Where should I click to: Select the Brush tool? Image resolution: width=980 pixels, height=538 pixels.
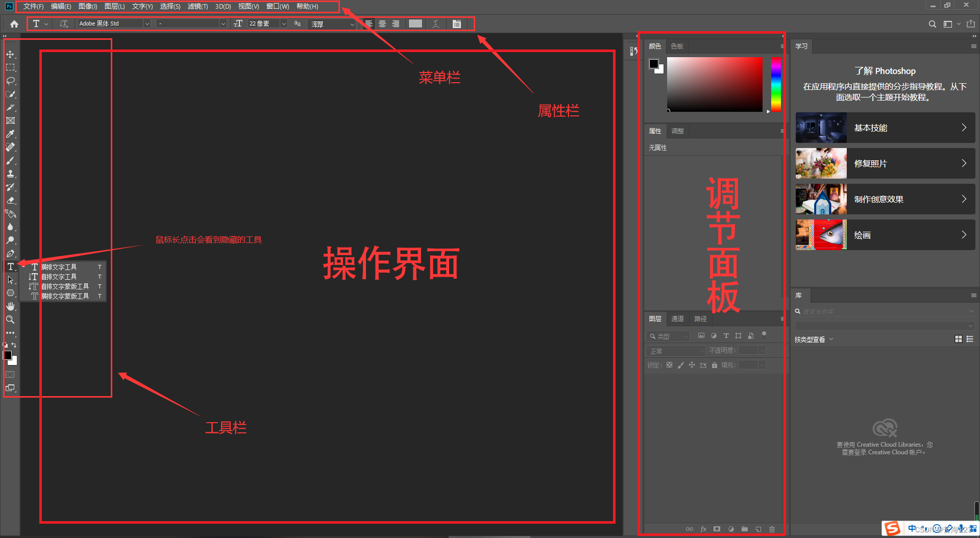(10, 160)
